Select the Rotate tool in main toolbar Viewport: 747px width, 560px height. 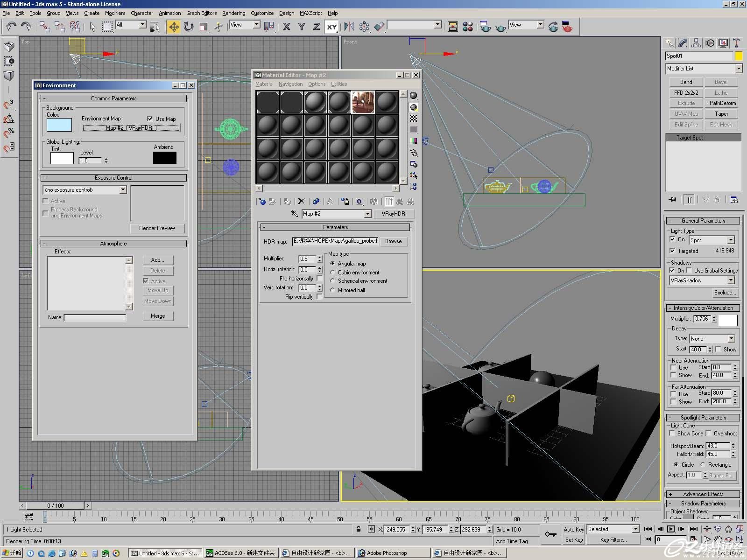pyautogui.click(x=189, y=27)
